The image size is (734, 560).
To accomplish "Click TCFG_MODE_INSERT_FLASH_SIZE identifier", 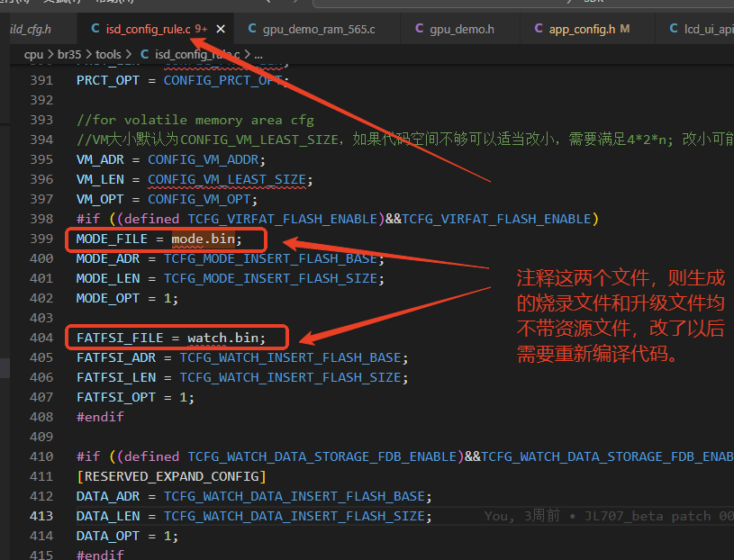I will (270, 278).
